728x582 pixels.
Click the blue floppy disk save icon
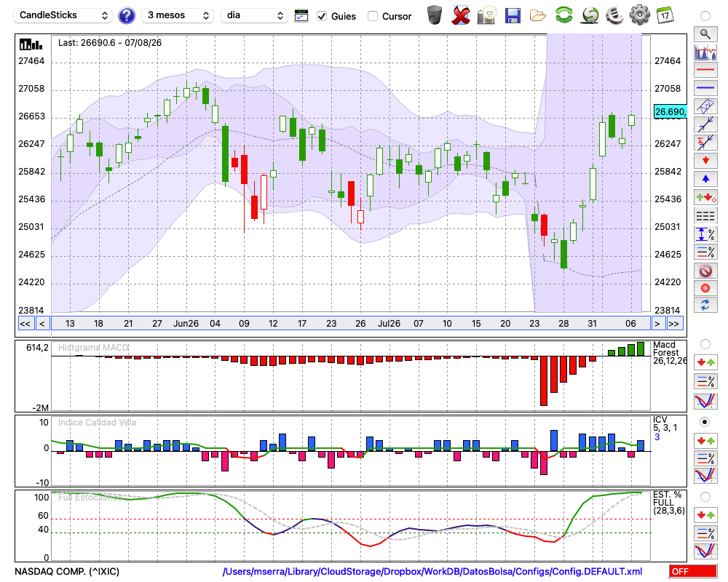[x=513, y=15]
